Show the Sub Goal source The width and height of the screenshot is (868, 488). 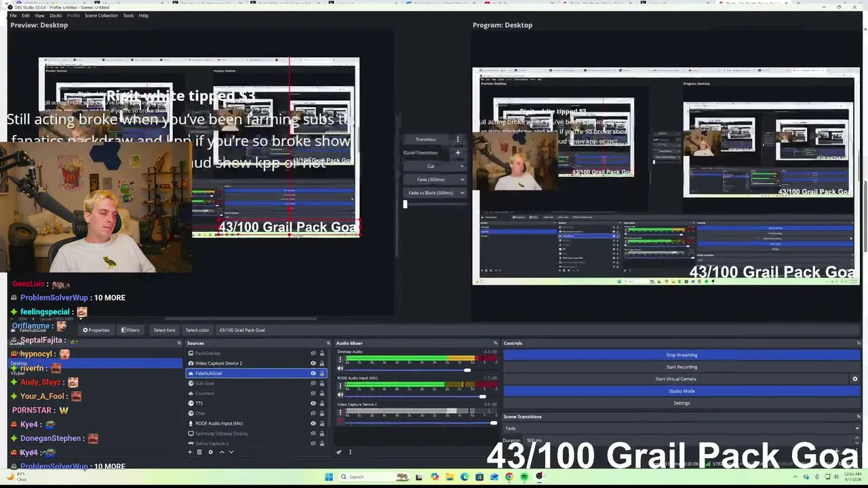[313, 383]
